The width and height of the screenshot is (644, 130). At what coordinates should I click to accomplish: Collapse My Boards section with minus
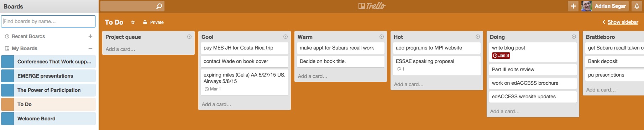(90, 48)
